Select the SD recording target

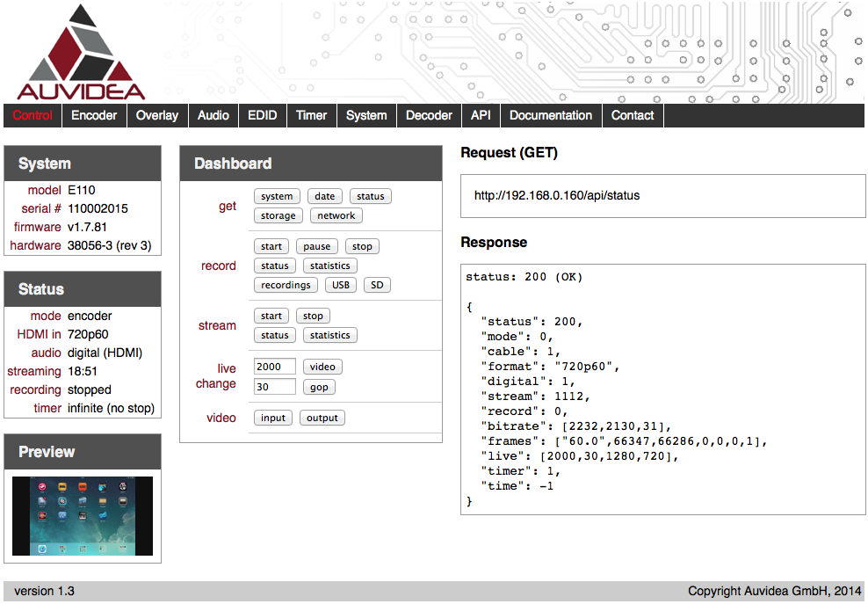point(377,285)
